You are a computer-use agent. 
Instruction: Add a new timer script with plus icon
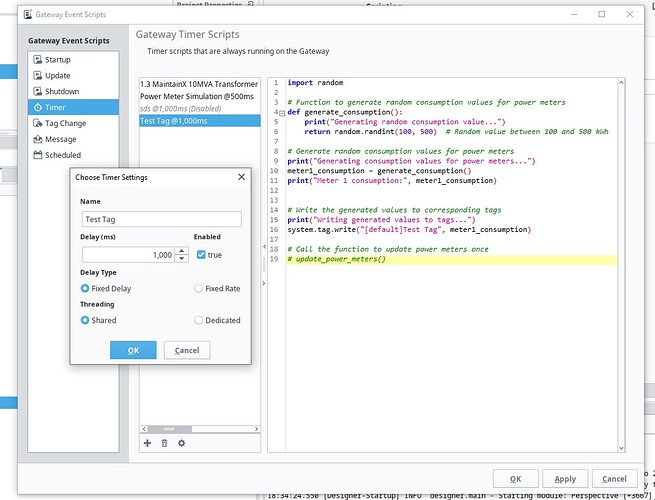(147, 443)
